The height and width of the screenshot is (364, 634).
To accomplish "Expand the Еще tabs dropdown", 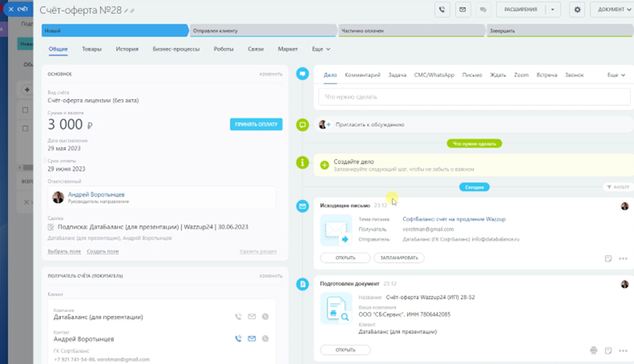I will [321, 49].
